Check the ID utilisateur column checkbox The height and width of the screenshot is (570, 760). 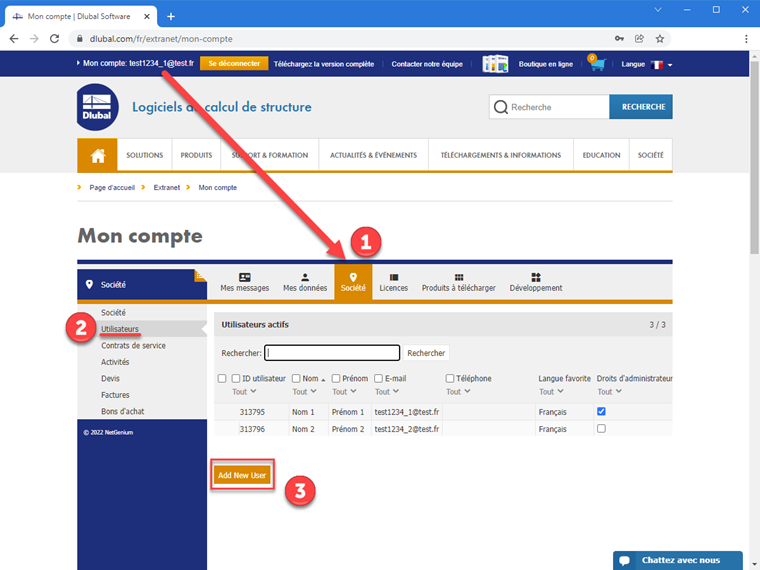pos(236,379)
